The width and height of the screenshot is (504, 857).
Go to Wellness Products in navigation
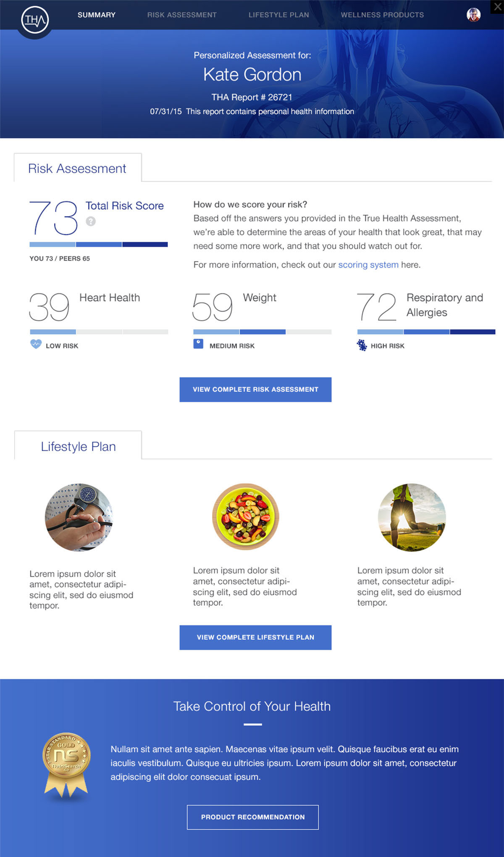[x=382, y=15]
